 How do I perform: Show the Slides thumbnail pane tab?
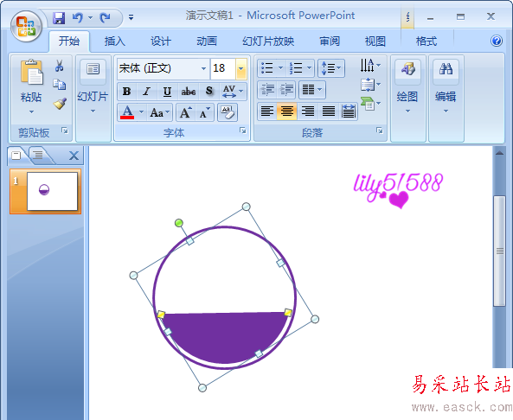[x=16, y=156]
